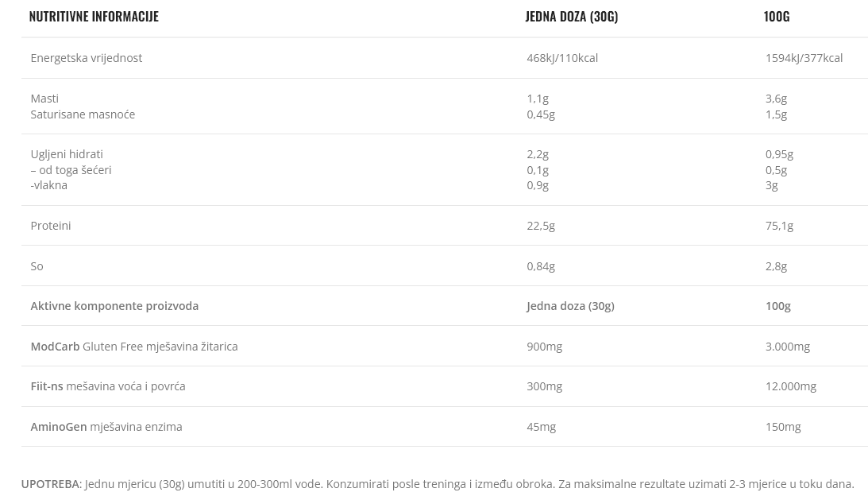Click the 75,1g protein value
This screenshot has width=868, height=496.
pos(778,225)
